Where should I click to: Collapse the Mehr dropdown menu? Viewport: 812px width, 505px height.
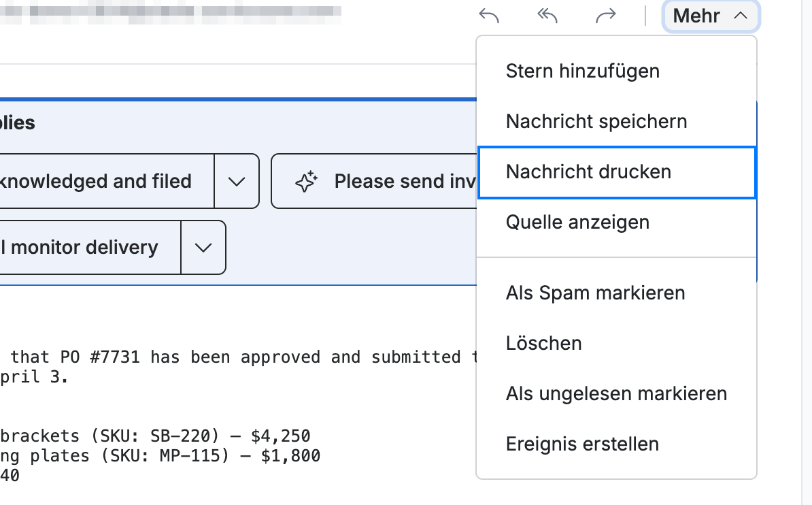click(x=711, y=16)
